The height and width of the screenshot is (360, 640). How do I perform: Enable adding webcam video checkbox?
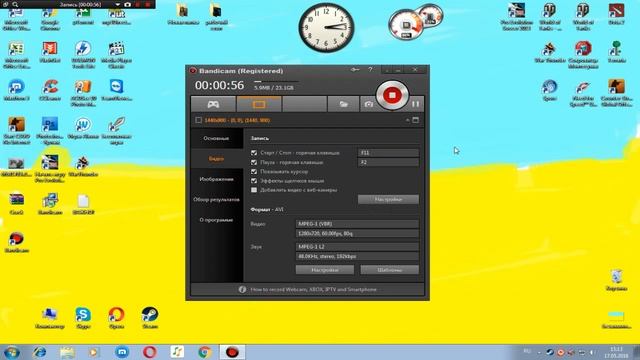coord(254,190)
